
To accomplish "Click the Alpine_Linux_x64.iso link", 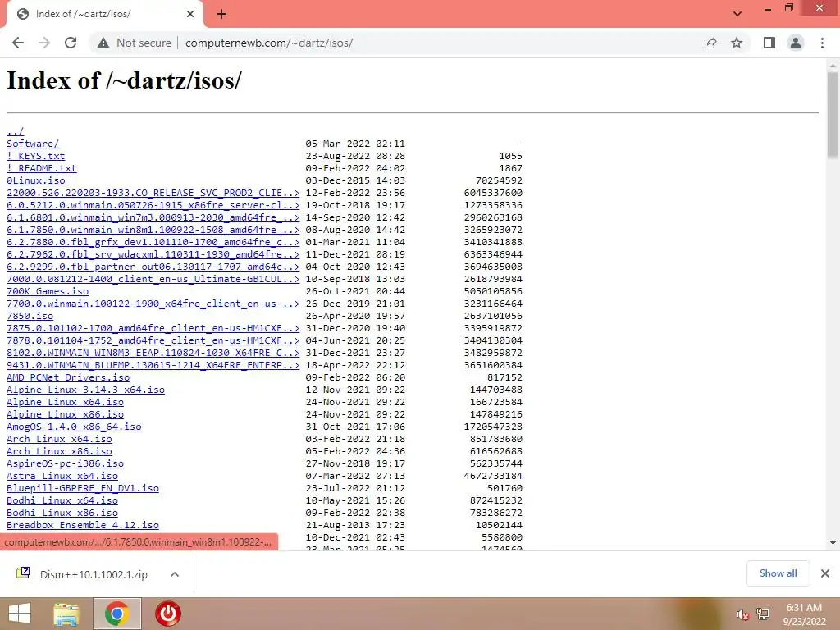I will click(x=66, y=402).
